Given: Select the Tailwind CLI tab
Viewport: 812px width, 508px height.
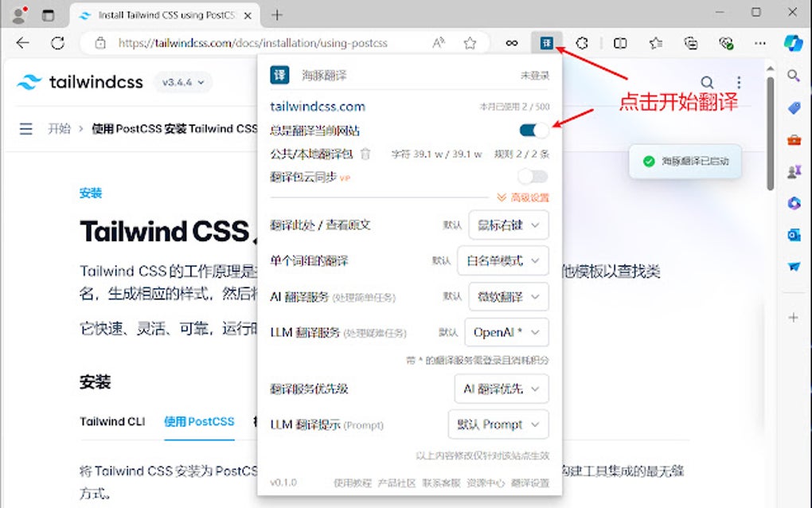Looking at the screenshot, I should click(112, 421).
